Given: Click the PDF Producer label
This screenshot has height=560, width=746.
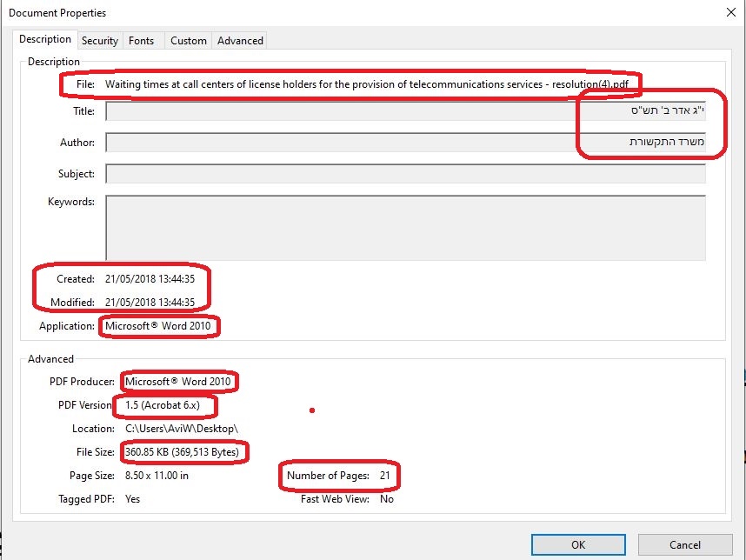Looking at the screenshot, I should (82, 382).
